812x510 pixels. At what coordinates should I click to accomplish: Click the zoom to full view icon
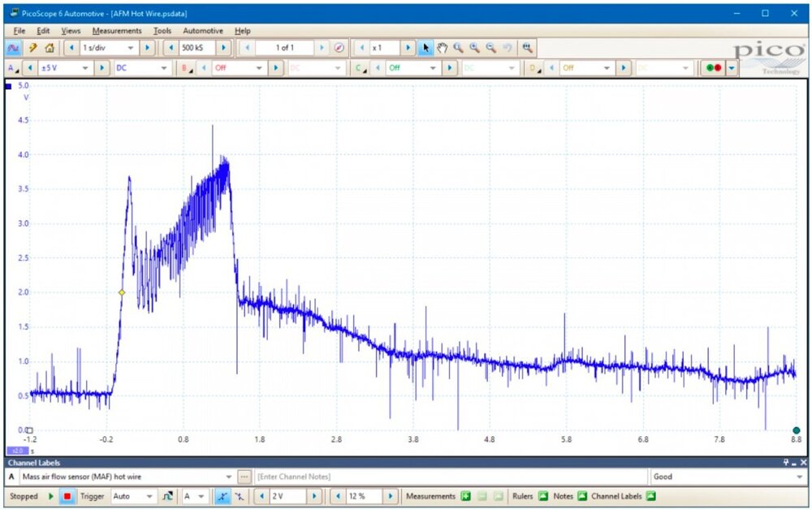[528, 48]
